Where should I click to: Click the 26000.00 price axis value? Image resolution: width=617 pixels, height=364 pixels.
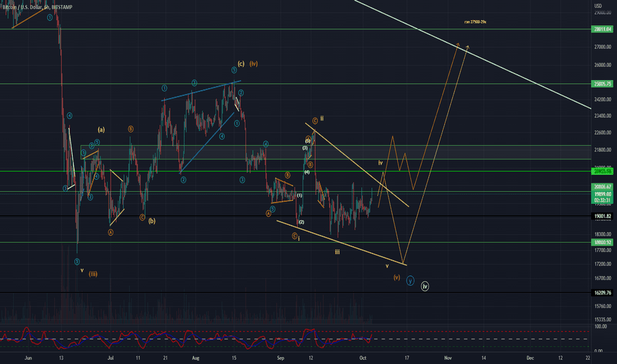602,65
